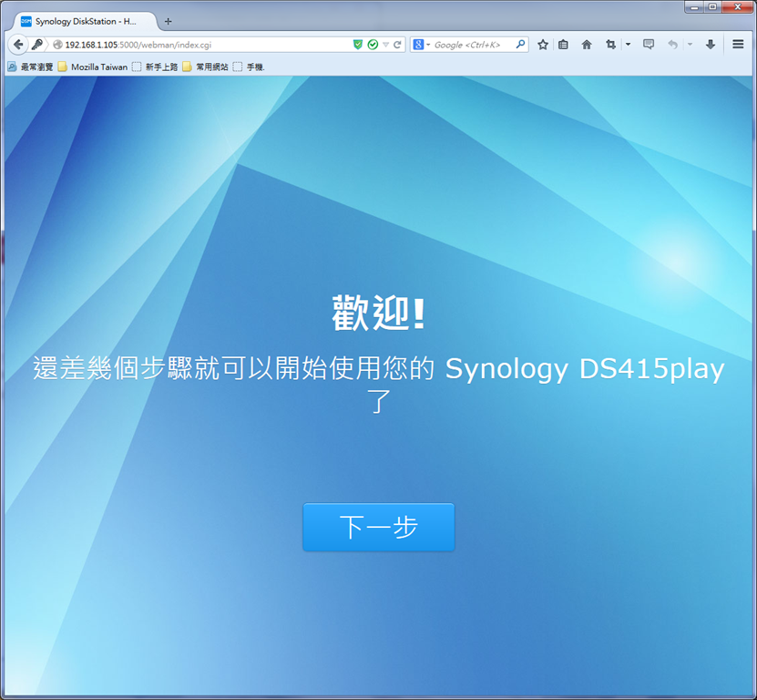Click the DSM favicon on the tab

pyautogui.click(x=26, y=21)
